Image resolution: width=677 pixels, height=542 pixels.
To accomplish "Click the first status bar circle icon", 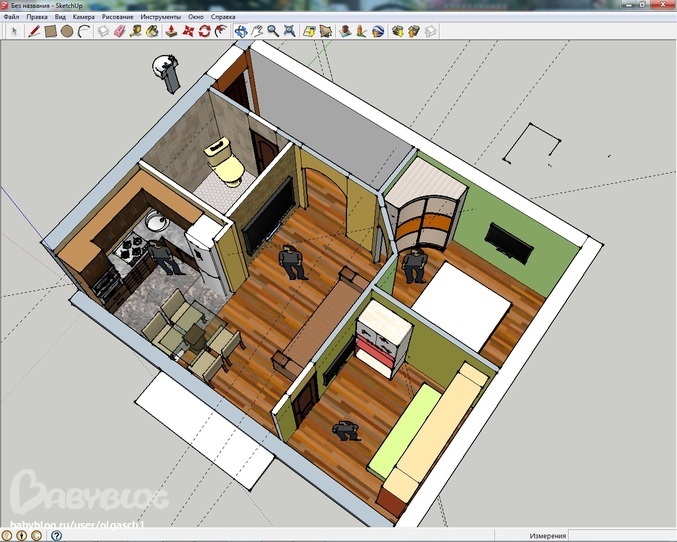I will coord(8,535).
